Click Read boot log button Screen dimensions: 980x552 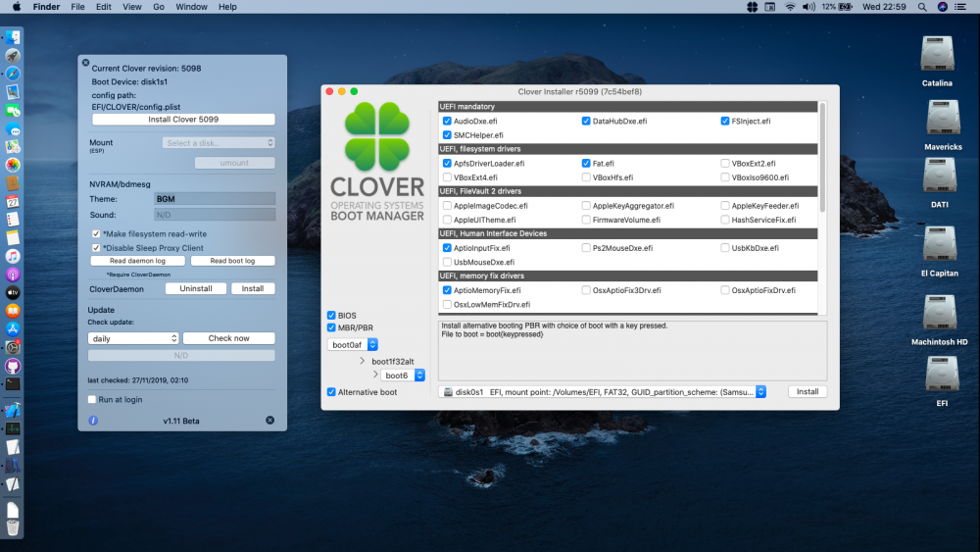(232, 261)
